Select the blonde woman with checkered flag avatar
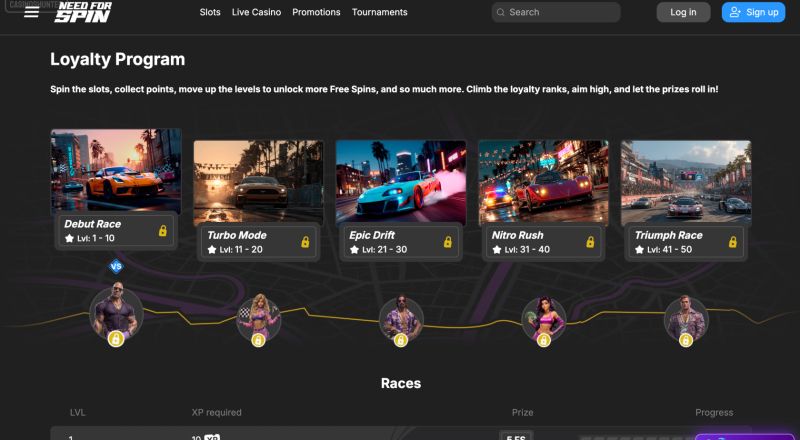Screen dimensions: 800x440 (259, 319)
